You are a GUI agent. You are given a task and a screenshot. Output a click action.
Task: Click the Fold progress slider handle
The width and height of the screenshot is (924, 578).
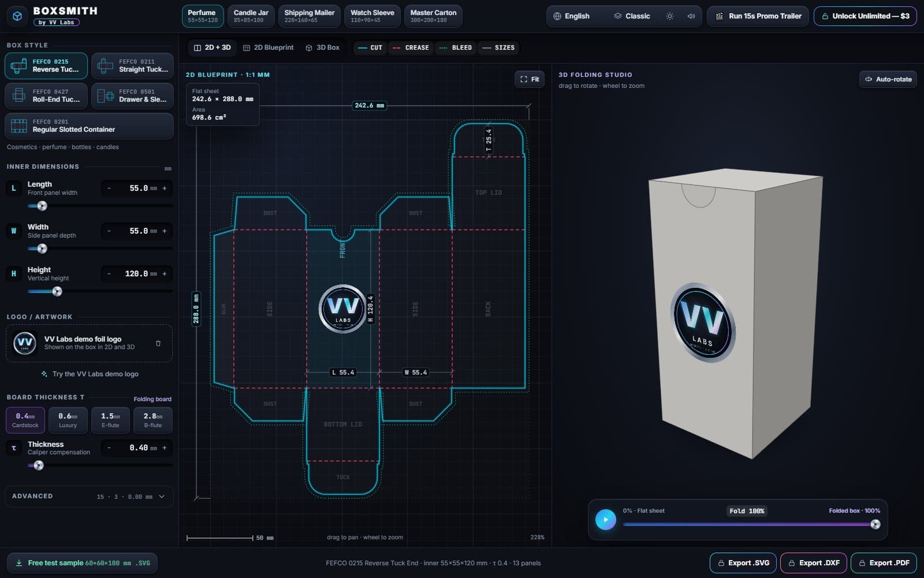[875, 524]
